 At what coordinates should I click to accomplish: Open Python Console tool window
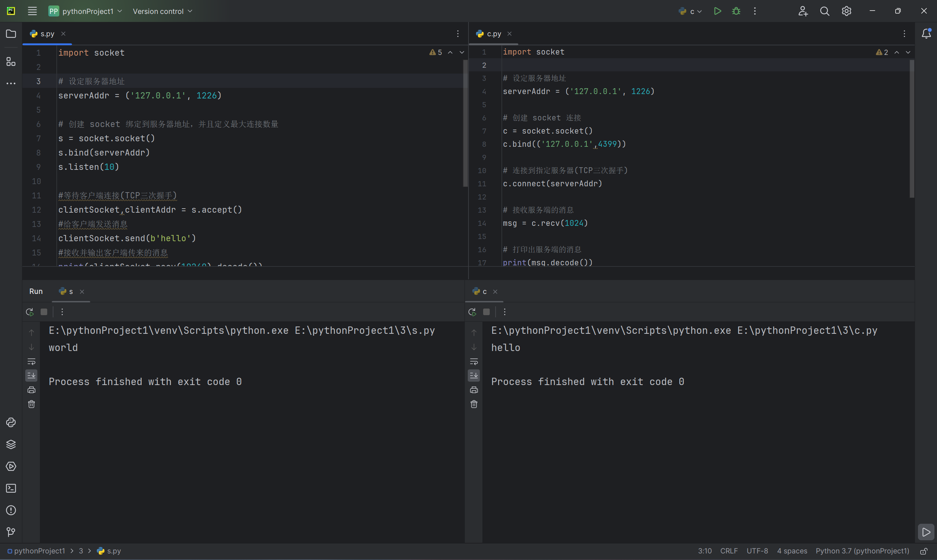[x=11, y=422]
